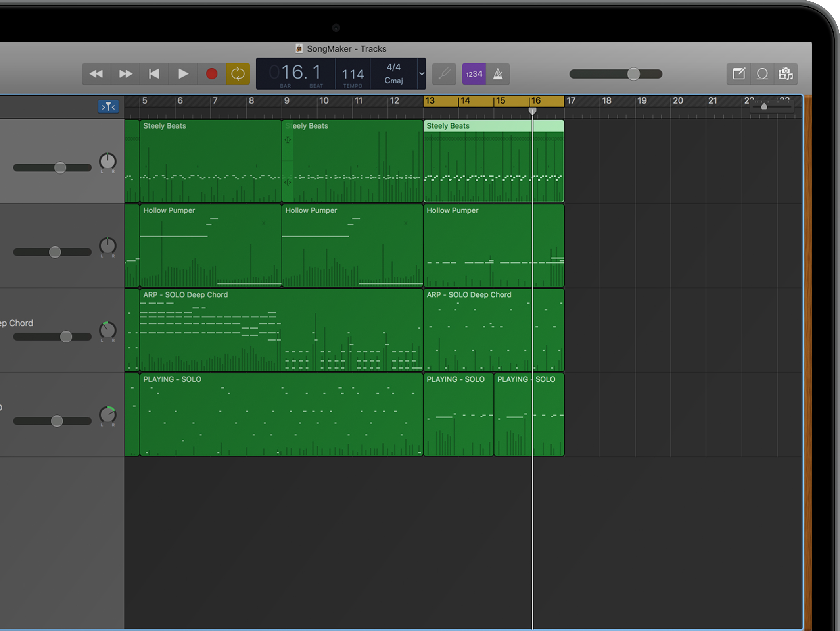This screenshot has width=840, height=631.
Task: Toggle the metronome click track icon
Action: [x=497, y=73]
